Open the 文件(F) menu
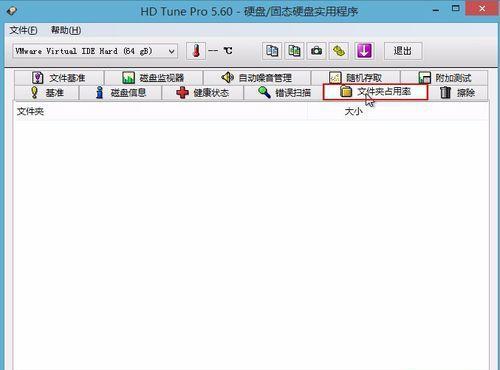The image size is (500, 370). pyautogui.click(x=23, y=30)
